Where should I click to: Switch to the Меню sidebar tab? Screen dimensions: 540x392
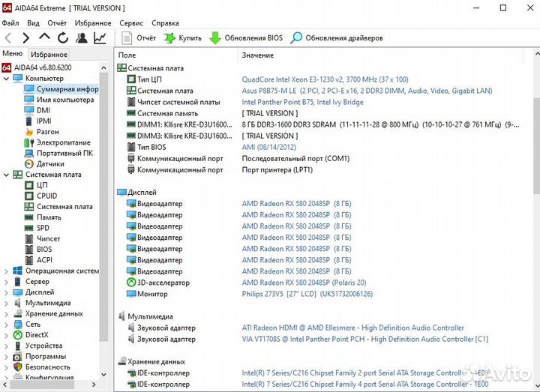pos(13,54)
